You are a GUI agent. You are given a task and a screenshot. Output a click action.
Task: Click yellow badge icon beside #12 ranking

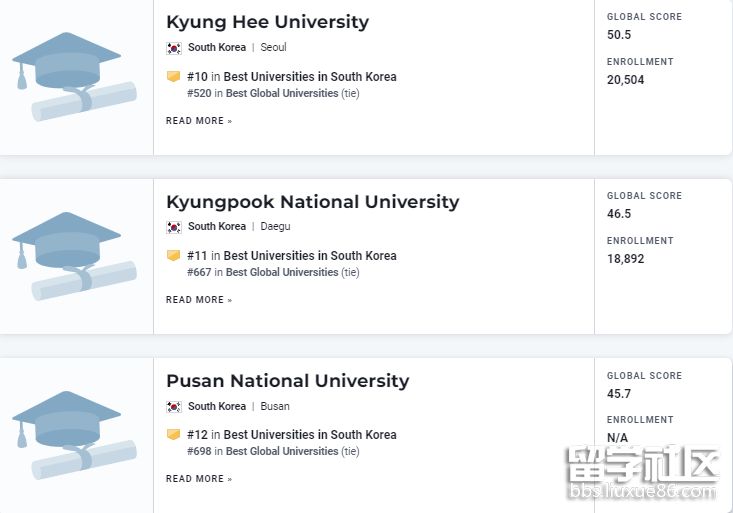point(174,434)
